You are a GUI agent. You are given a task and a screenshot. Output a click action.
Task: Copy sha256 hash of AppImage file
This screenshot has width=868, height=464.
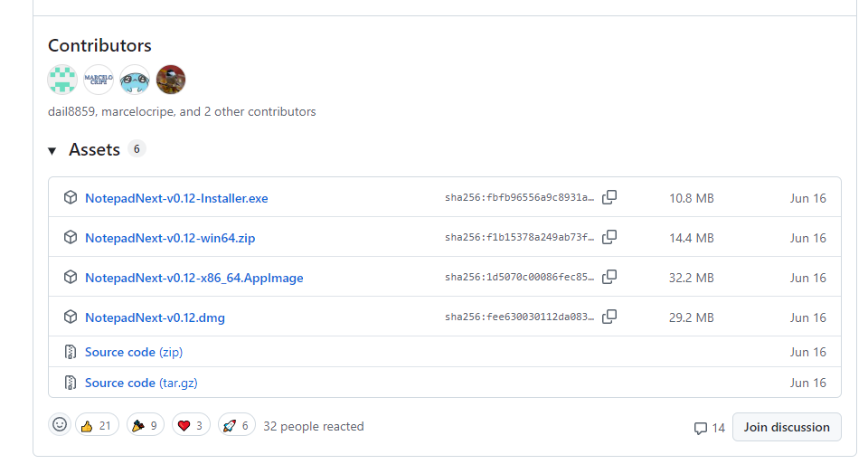[609, 278]
